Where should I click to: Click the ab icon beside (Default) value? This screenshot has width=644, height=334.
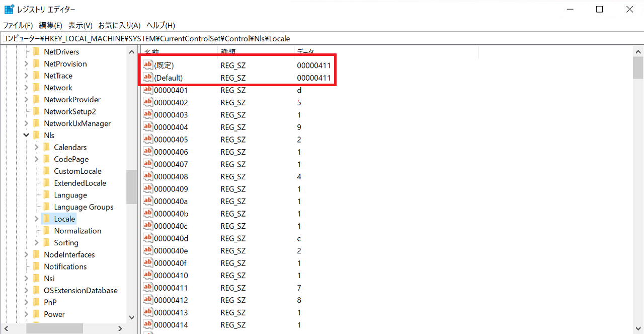coord(148,78)
